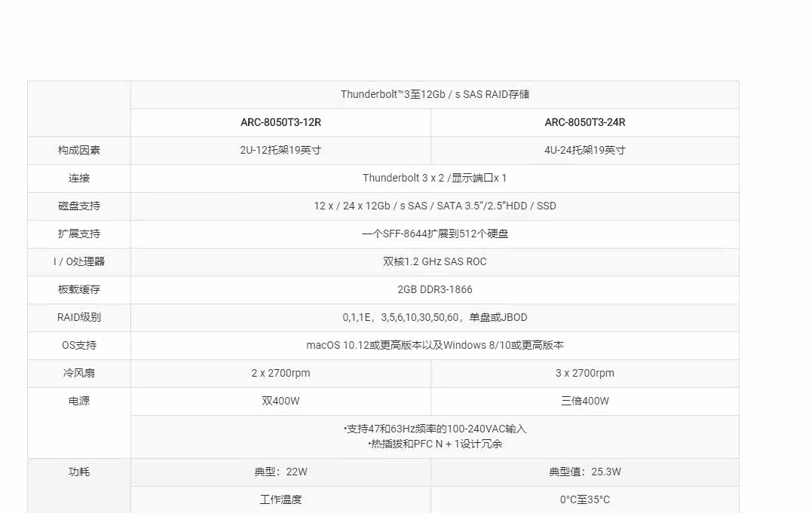Click the 双核1.2 GHz SAS ROC cell
This screenshot has height=513, width=812.
434,262
